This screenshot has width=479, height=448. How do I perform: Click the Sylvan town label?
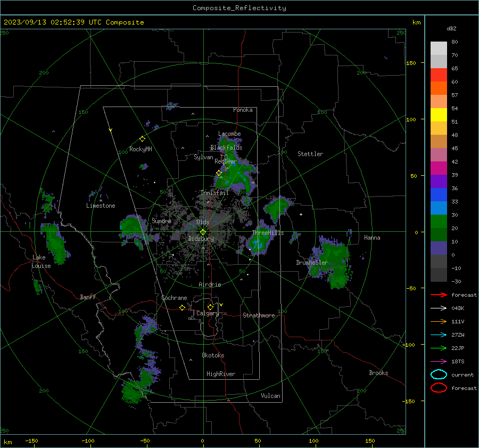[203, 157]
